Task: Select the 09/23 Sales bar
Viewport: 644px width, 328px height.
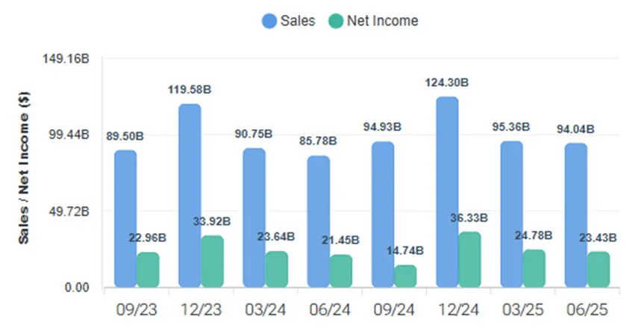Action: [x=125, y=219]
